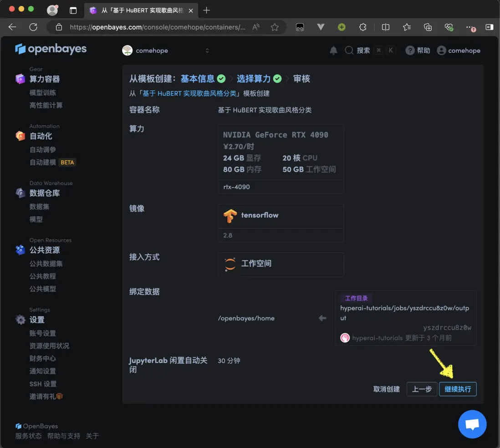Open 通知设置 in sidebar
The image size is (500, 448).
[x=43, y=371]
